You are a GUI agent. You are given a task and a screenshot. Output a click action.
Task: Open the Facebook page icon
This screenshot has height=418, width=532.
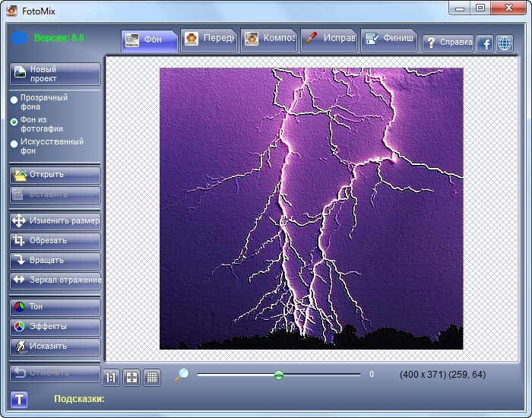click(x=485, y=43)
